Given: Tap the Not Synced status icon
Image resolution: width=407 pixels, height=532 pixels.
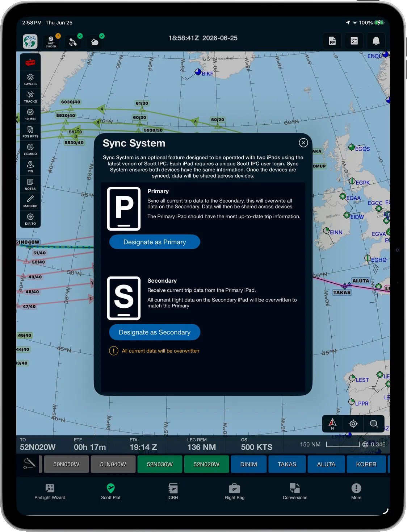Looking at the screenshot, I should point(51,42).
